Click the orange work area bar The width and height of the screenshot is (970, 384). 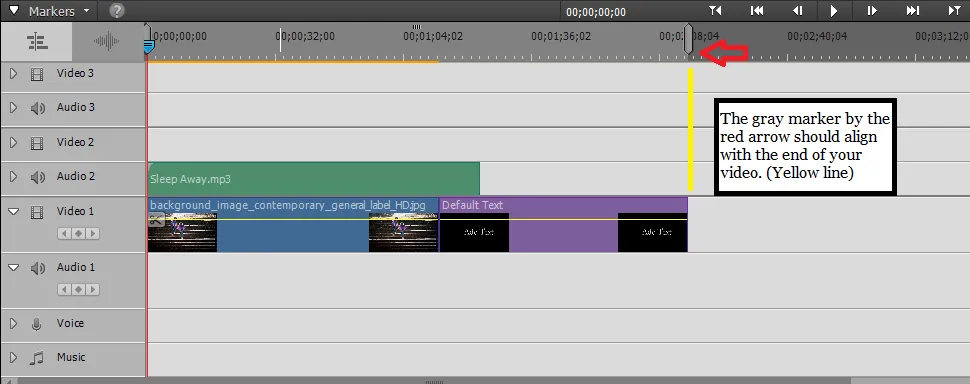(x=293, y=61)
